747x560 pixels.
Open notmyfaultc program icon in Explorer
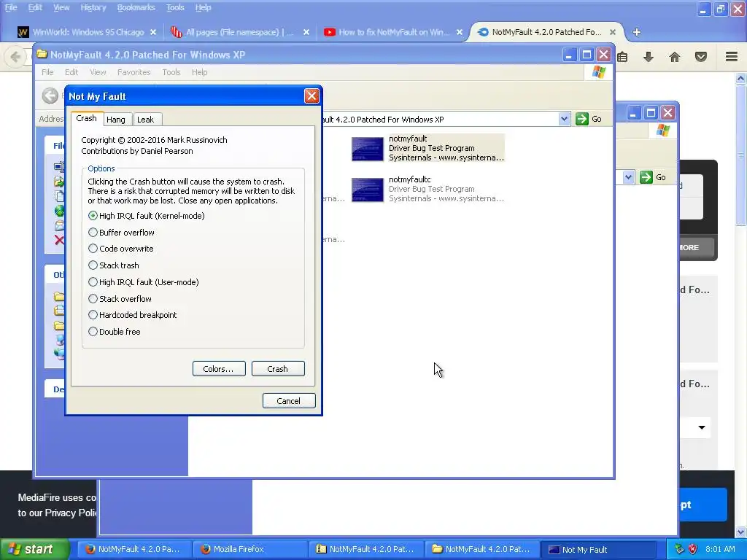coord(368,190)
